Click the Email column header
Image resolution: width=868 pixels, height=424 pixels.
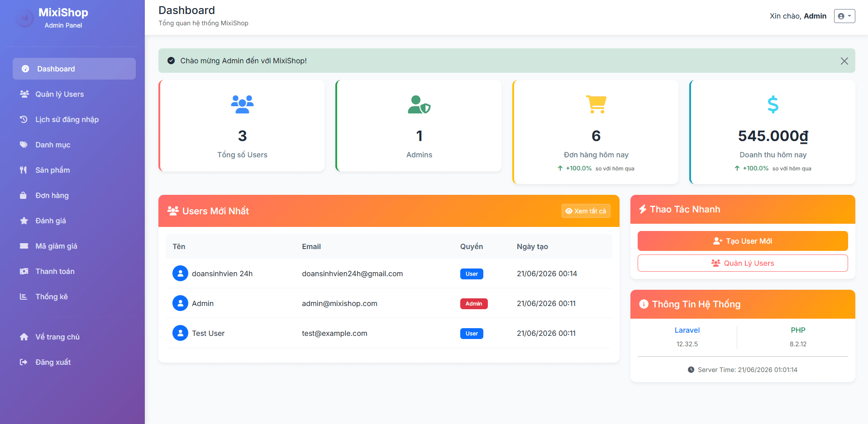(x=311, y=246)
